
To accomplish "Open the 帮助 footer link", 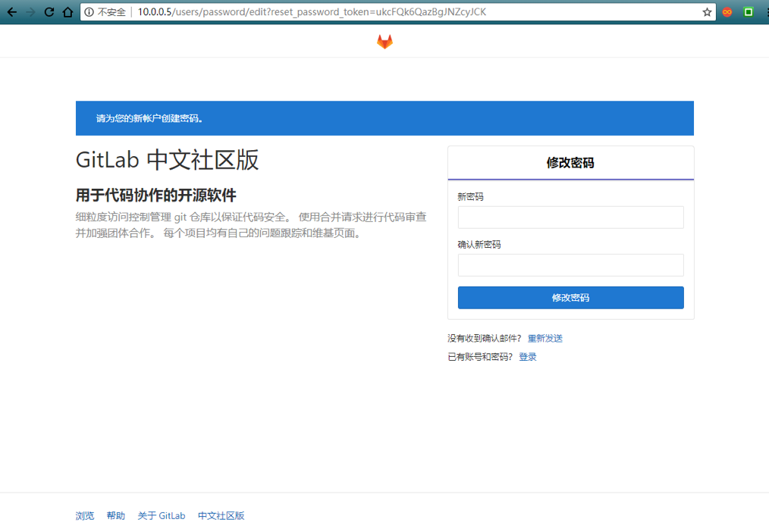I will coord(116,516).
